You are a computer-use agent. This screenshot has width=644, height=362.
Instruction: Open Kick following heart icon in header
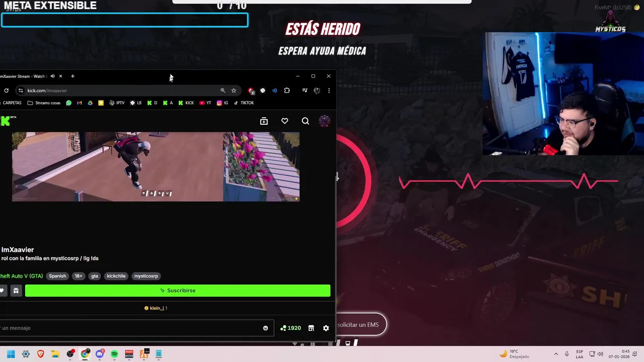(x=285, y=121)
